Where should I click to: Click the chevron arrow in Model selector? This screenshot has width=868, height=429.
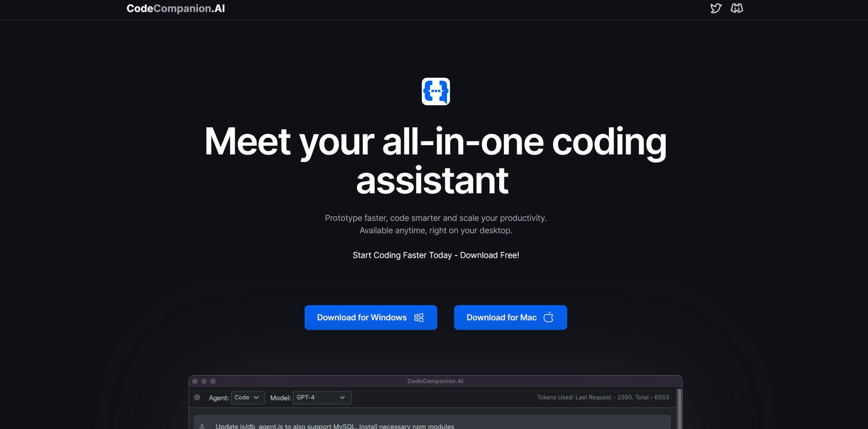tap(342, 397)
